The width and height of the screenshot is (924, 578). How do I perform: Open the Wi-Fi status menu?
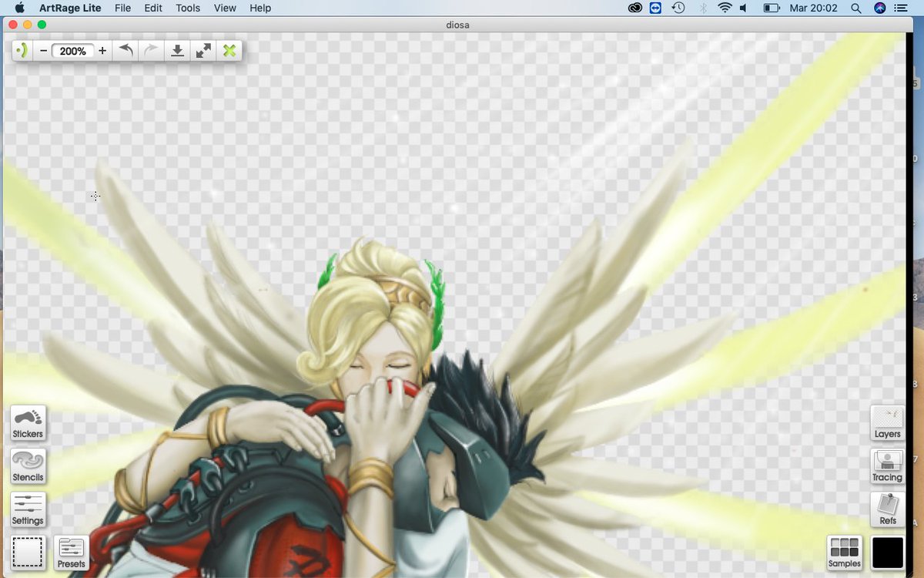(x=725, y=8)
